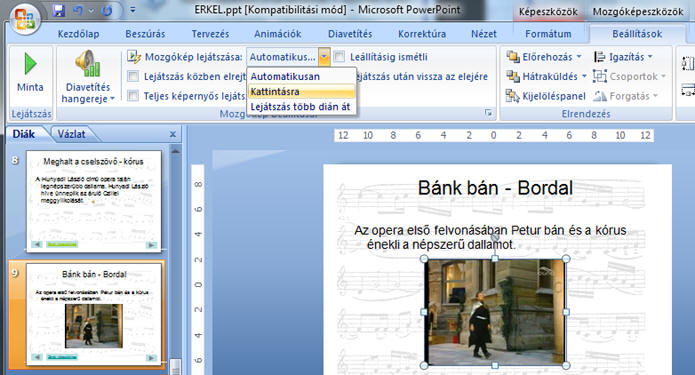Open the Diavetítés hangereje speaker menu
Image resolution: width=695 pixels, height=375 pixels.
pos(88,76)
